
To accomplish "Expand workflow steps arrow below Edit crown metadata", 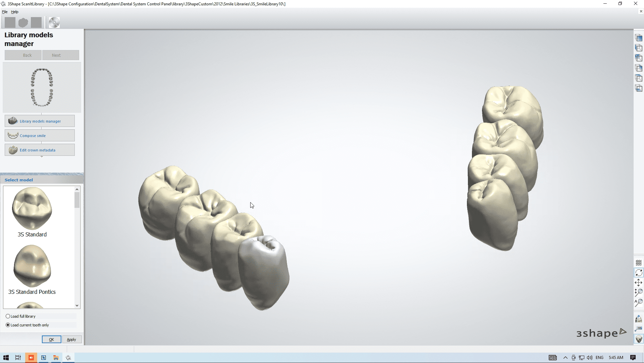I will [x=42, y=157].
